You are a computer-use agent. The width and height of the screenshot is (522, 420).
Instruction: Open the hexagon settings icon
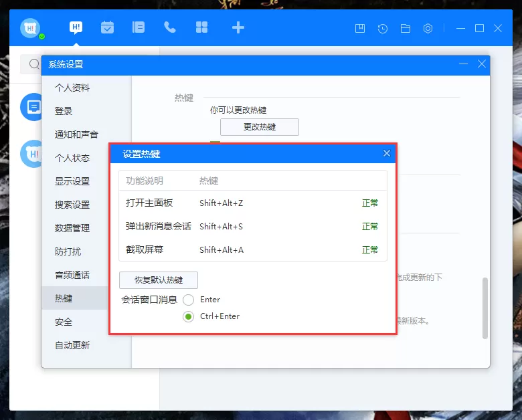coord(428,28)
